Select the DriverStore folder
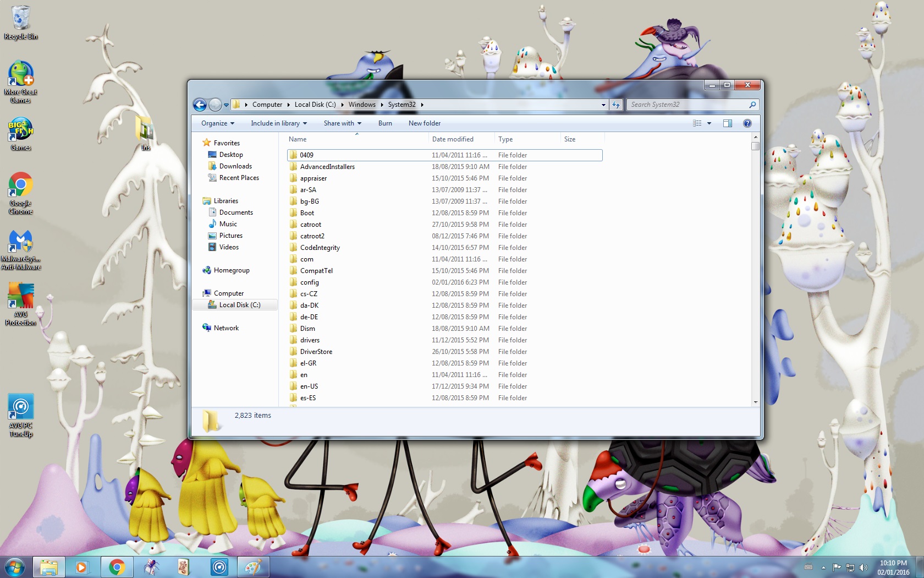 (x=316, y=352)
